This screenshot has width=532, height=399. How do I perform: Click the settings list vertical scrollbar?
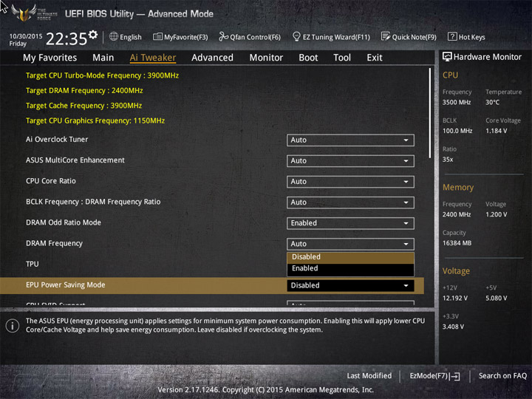coord(430,113)
